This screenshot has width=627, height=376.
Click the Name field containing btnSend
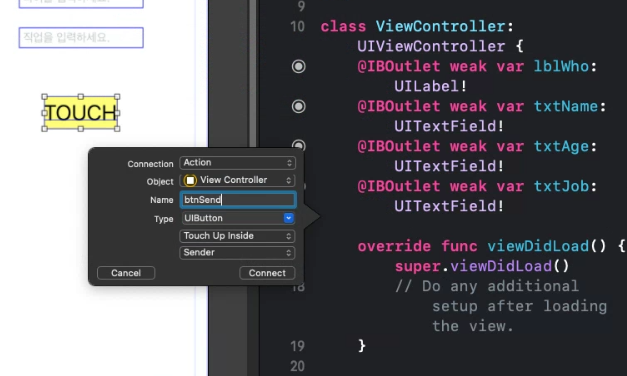click(x=238, y=200)
